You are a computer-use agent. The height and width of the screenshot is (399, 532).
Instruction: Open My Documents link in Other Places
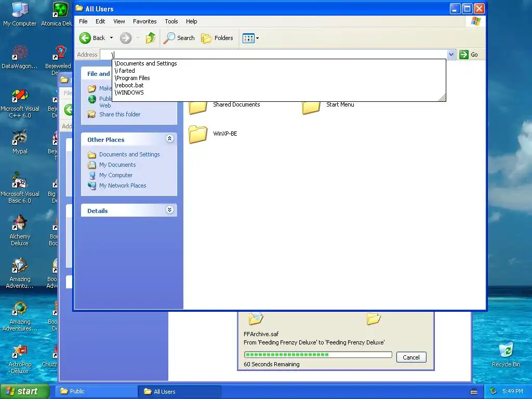pyautogui.click(x=117, y=165)
